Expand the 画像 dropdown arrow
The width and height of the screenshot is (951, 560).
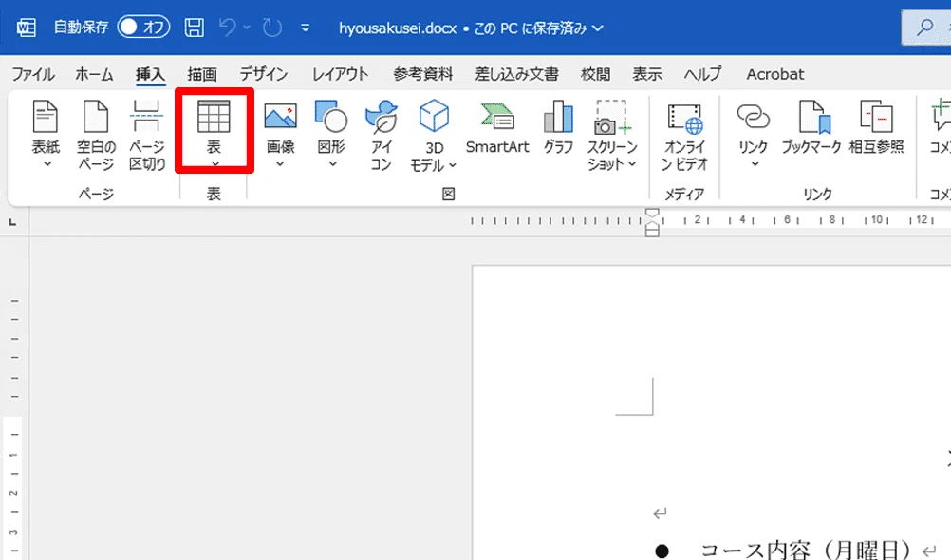(280, 164)
